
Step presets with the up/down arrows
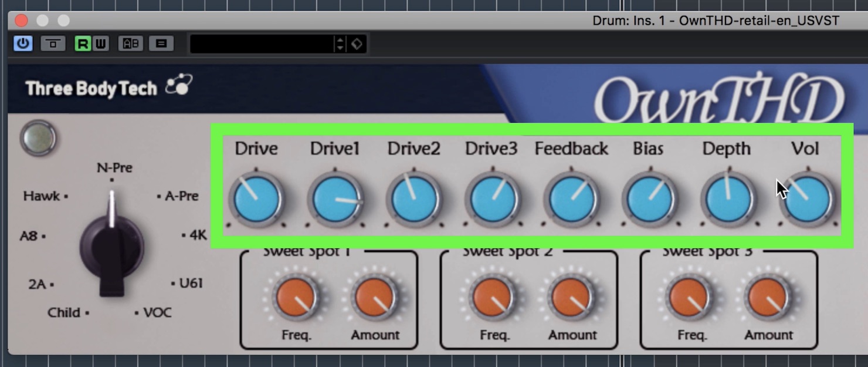(x=340, y=44)
